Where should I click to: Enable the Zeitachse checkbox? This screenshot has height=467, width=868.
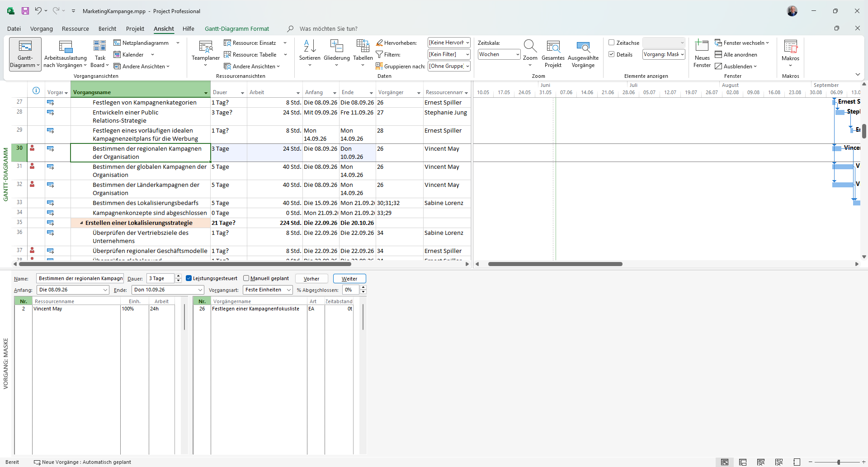[612, 43]
